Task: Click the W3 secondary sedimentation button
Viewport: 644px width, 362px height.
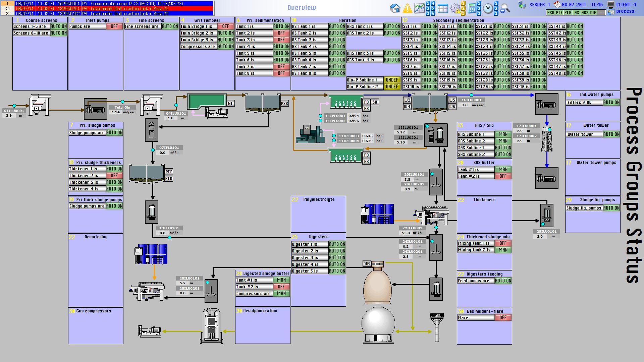Action: click(407, 100)
